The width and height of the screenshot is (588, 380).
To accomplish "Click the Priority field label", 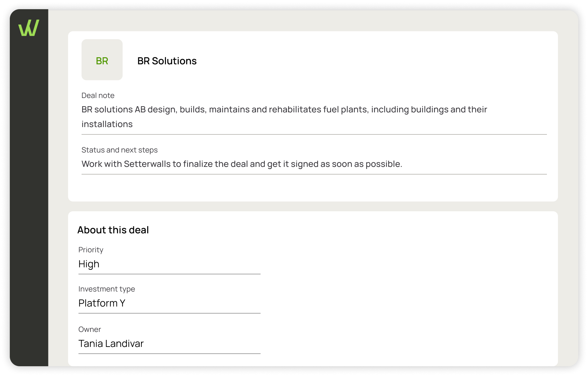I will pyautogui.click(x=91, y=250).
